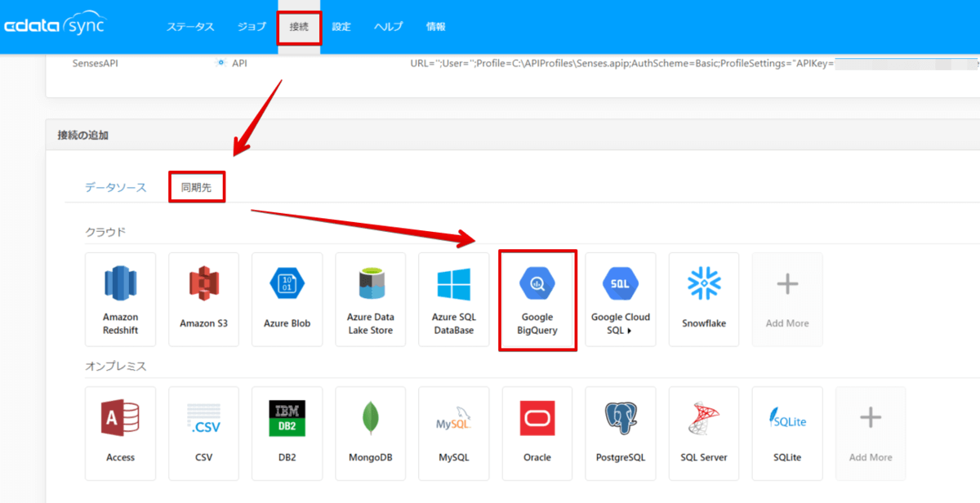Select the MongoDB destination tile
Screen dimensions: 980x503
tap(371, 433)
